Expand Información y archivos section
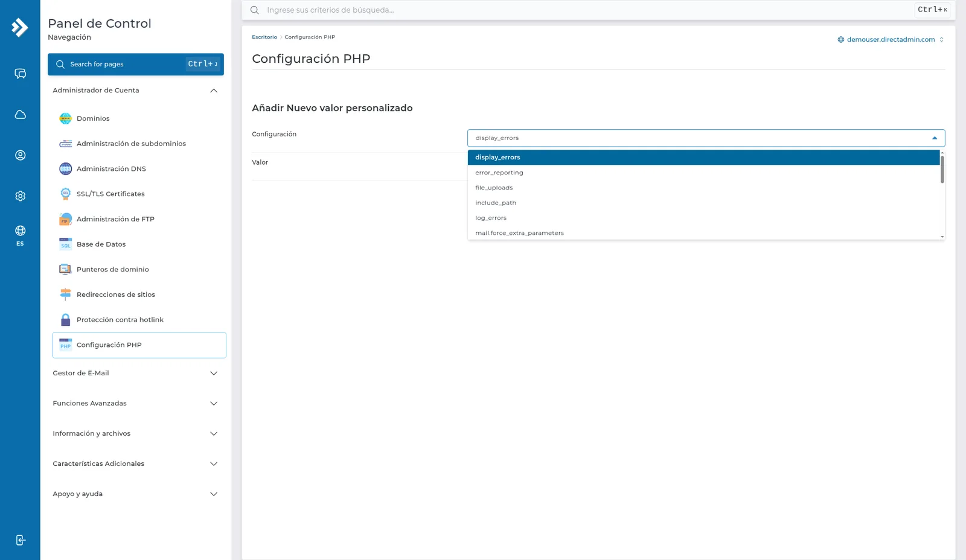 (x=136, y=433)
